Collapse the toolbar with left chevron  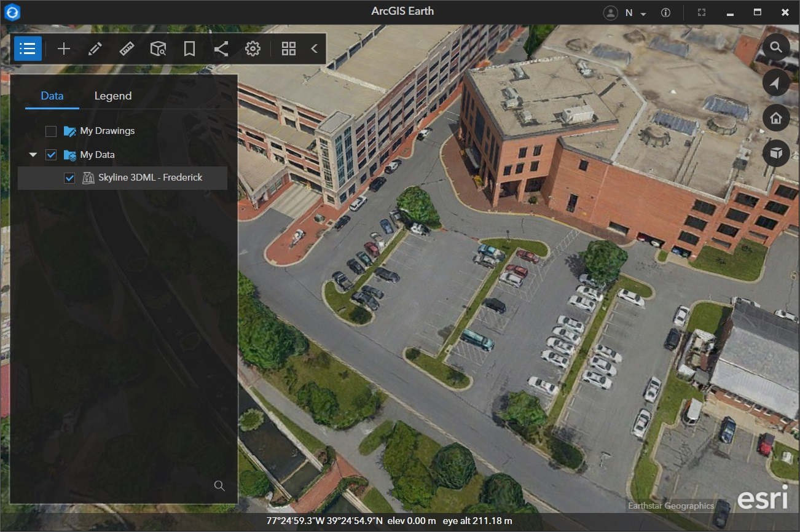click(314, 49)
